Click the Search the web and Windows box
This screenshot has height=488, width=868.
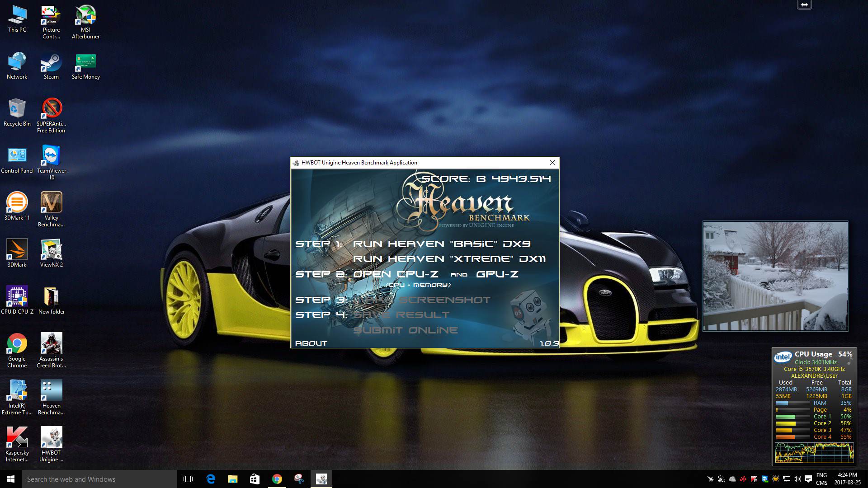click(99, 479)
